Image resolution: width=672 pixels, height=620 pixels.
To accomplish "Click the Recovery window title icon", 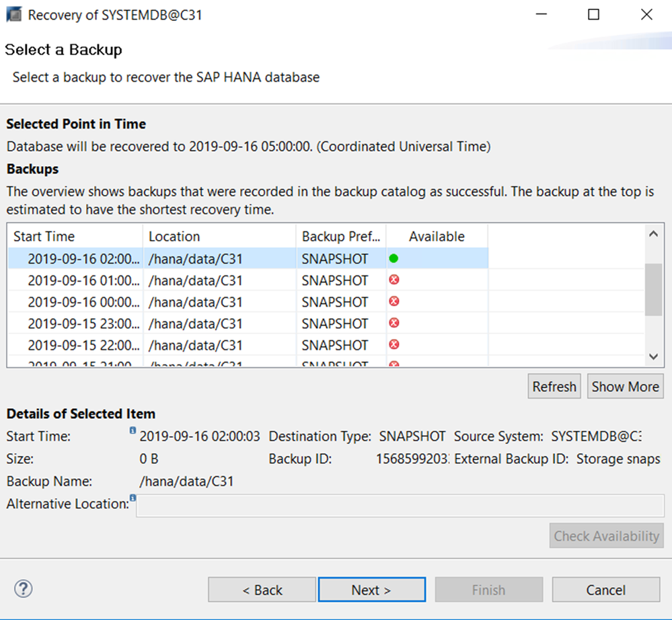I will tap(13, 15).
